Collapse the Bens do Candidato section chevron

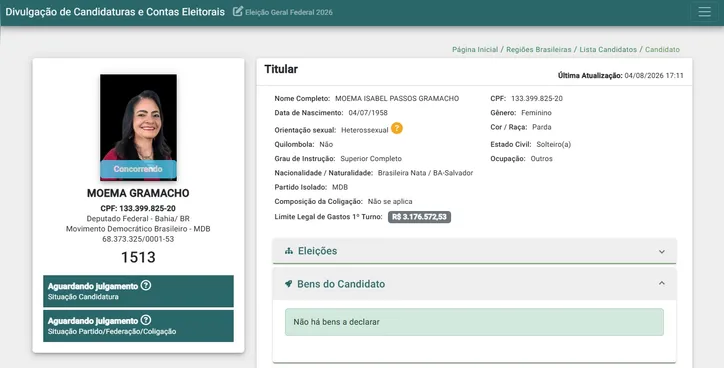662,284
